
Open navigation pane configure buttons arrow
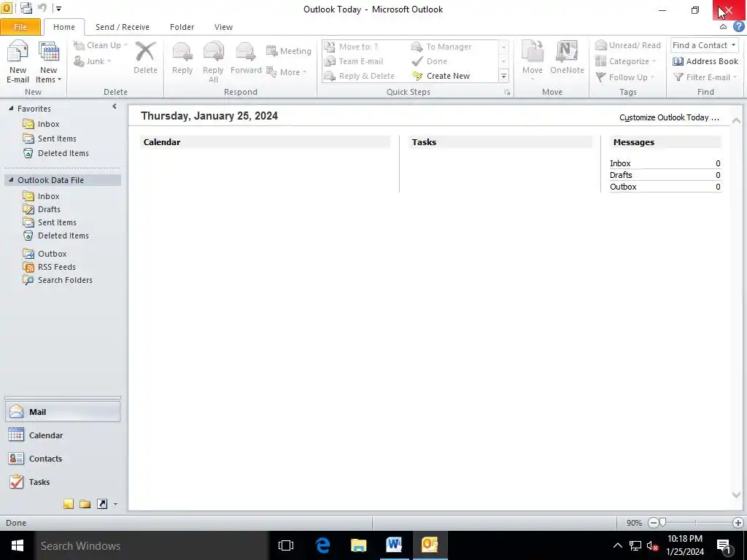[x=115, y=505]
